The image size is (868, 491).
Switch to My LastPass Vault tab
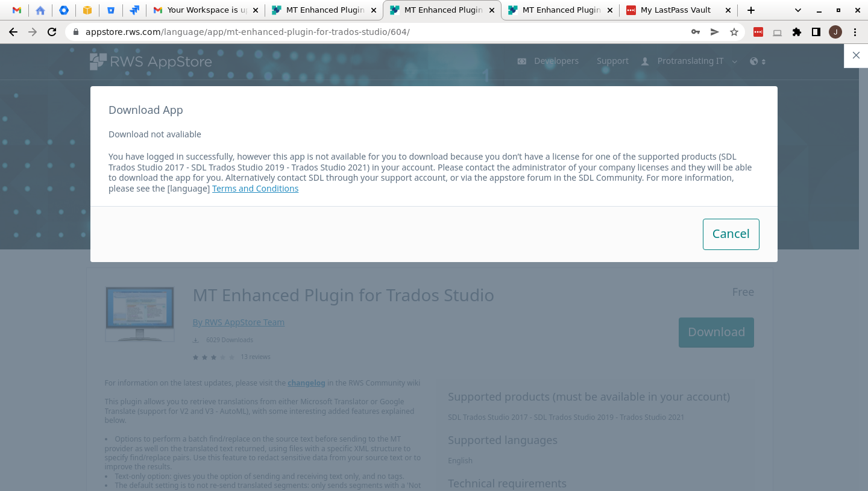click(675, 10)
